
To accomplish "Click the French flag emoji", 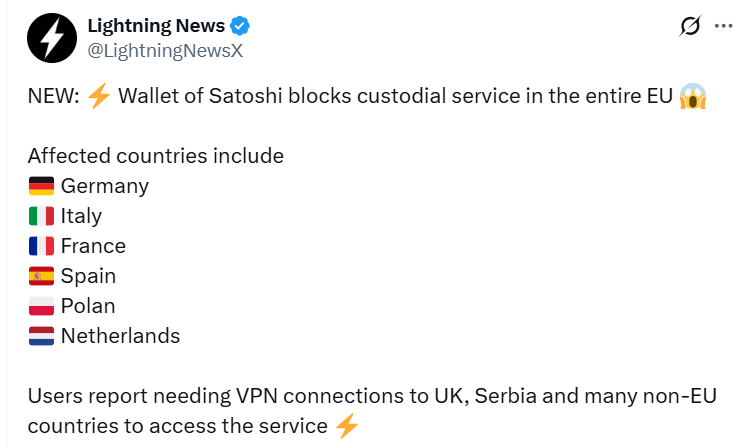I will (x=41, y=246).
